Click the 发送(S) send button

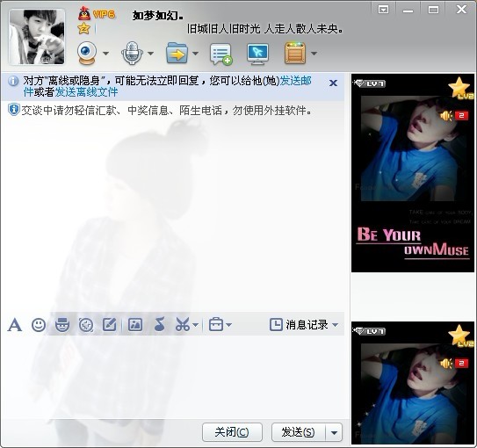click(x=299, y=432)
